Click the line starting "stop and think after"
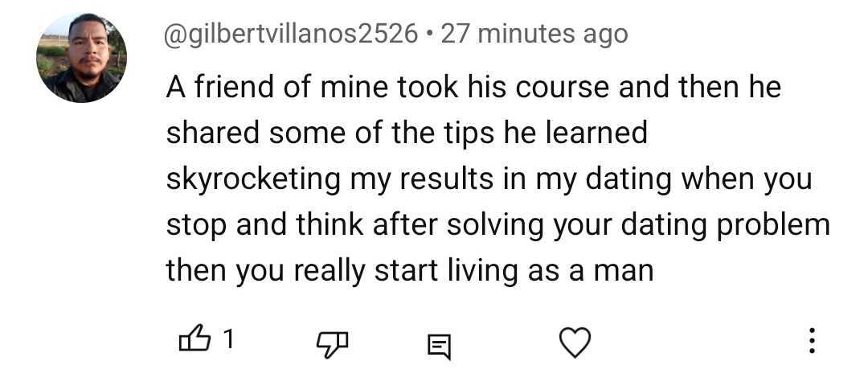The height and width of the screenshot is (390, 868). [x=497, y=224]
